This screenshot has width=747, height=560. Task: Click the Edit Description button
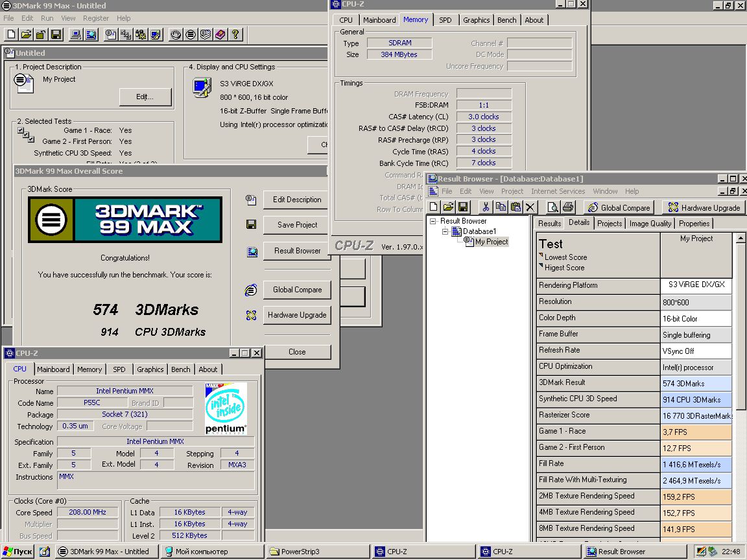pos(297,200)
